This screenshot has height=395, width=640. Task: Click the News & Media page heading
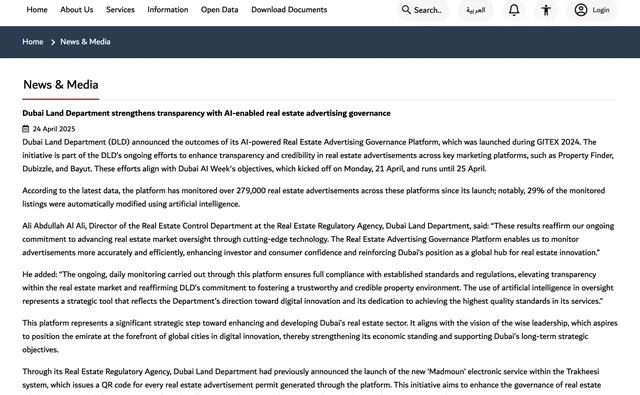(x=61, y=84)
